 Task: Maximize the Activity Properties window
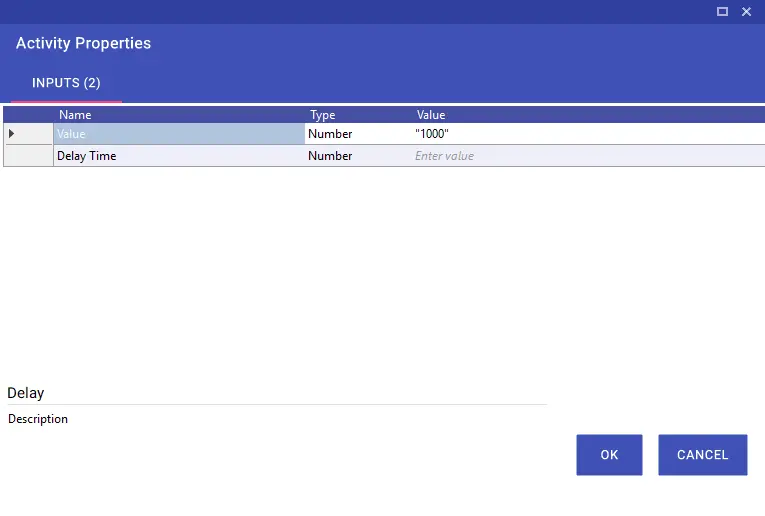[722, 11]
